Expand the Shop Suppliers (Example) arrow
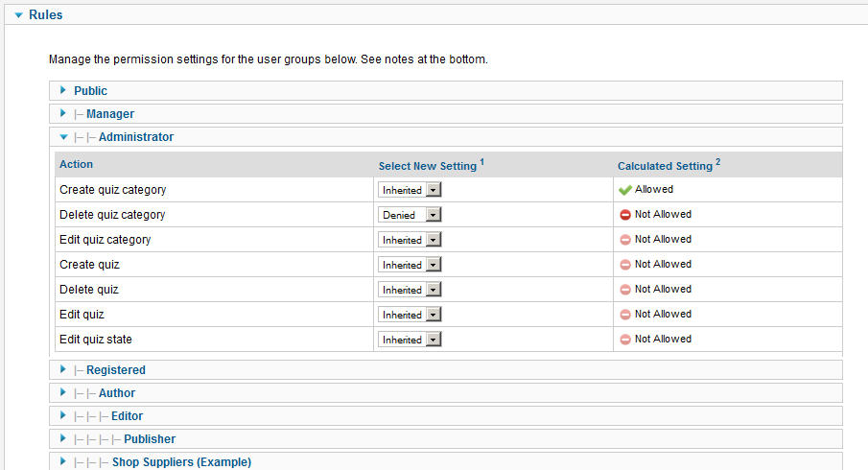 (63, 461)
